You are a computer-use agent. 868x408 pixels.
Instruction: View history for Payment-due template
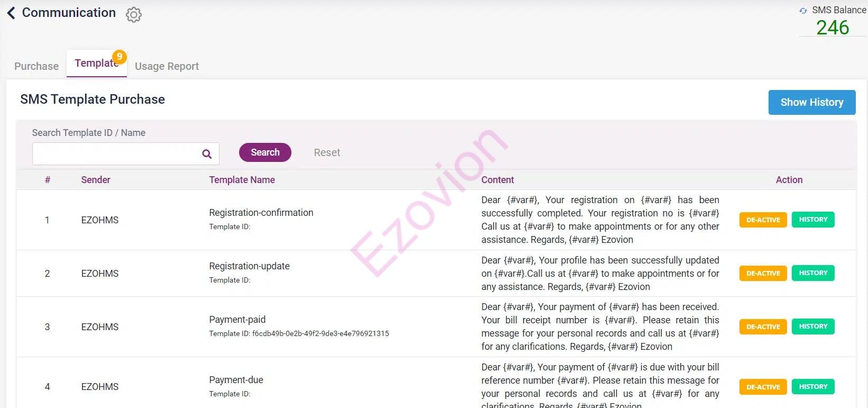813,387
